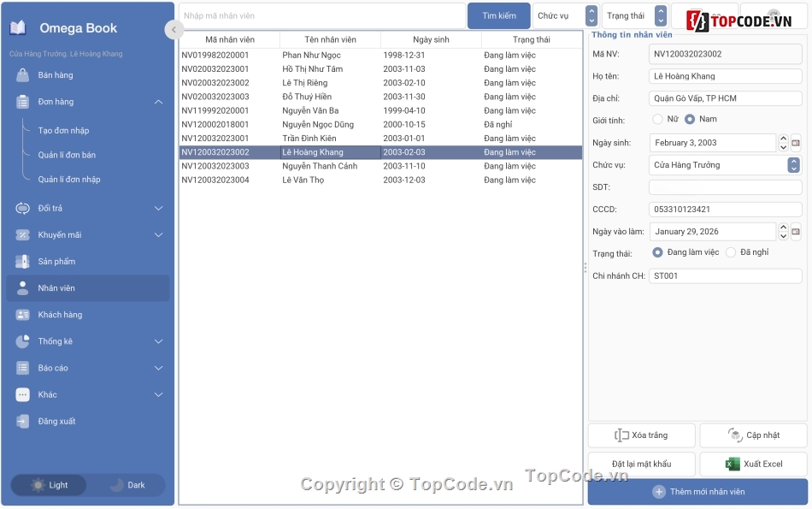812x509 pixels.
Task: Select row for Phan Như Ngọc
Action: pyautogui.click(x=380, y=55)
